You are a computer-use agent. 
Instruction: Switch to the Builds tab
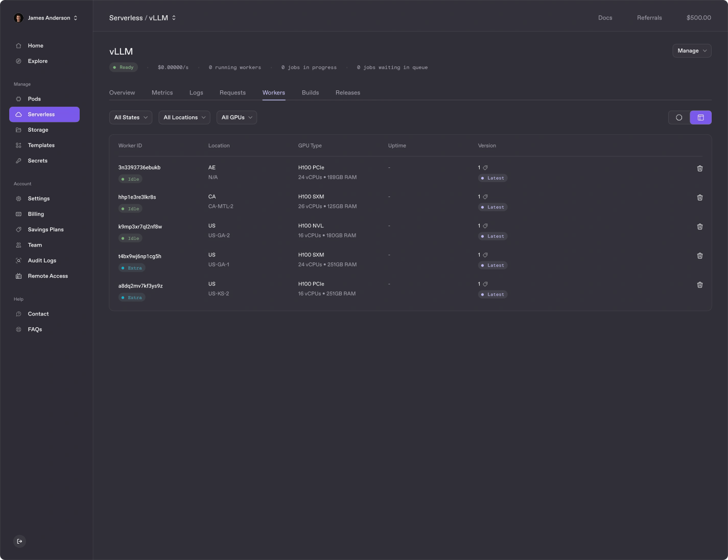(x=310, y=93)
